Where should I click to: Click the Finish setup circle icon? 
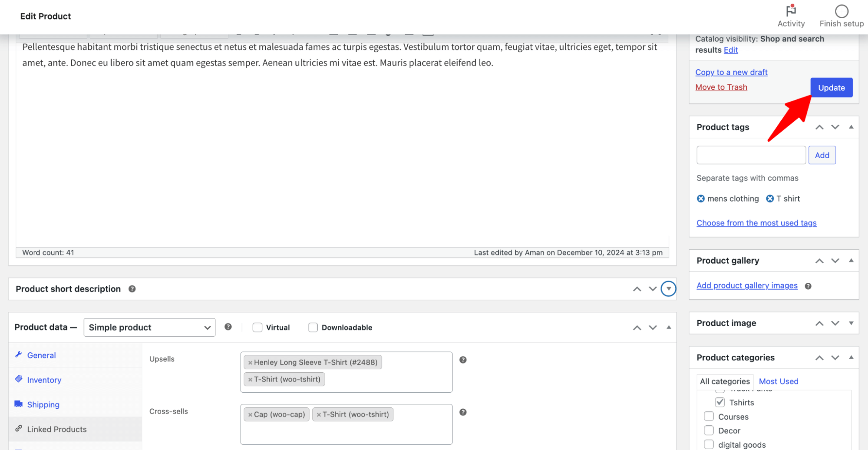click(841, 11)
